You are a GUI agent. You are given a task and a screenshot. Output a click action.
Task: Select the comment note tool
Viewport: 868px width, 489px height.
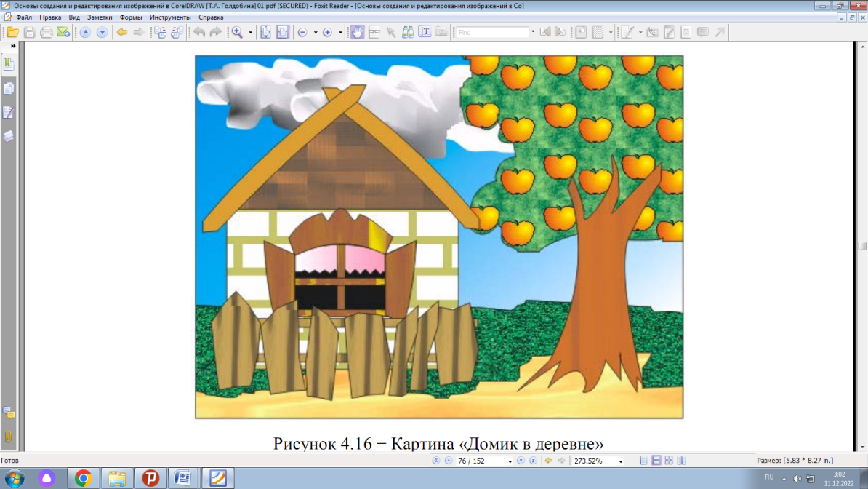(x=702, y=32)
